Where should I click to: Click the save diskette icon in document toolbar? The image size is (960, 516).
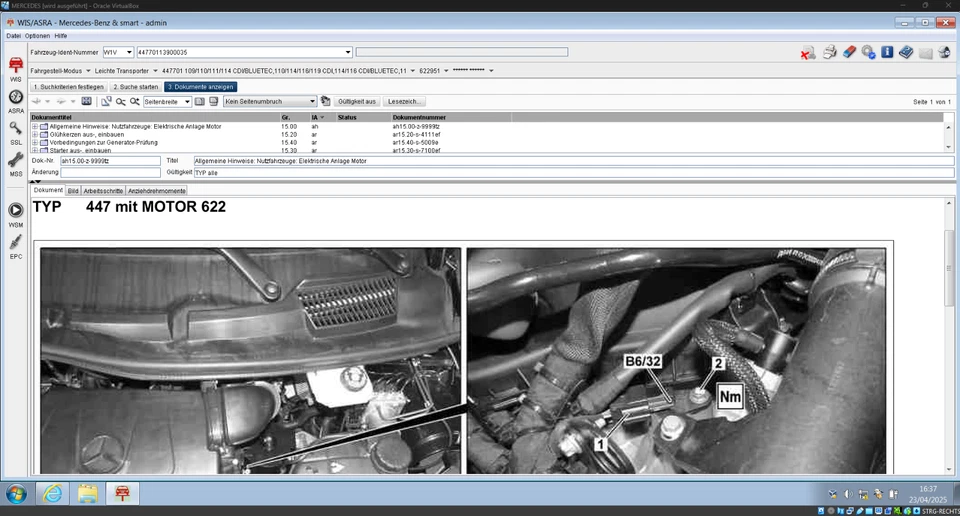pyautogui.click(x=86, y=101)
